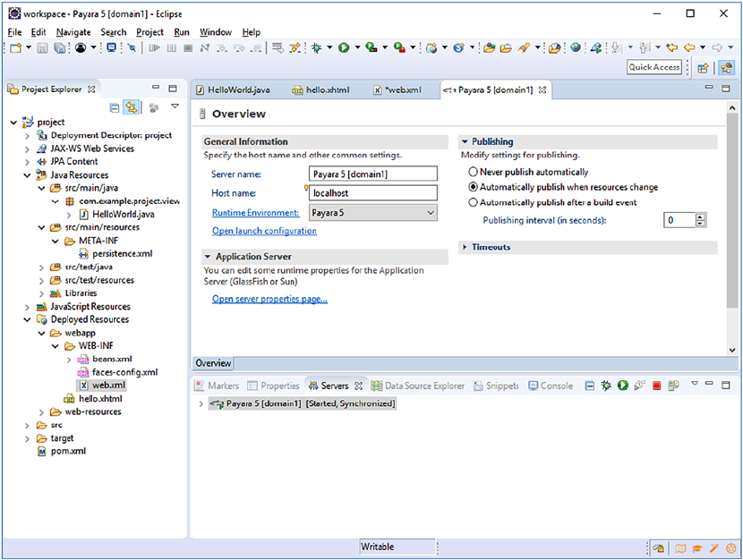Screen dimensions: 743x560
Task: Click the red Stop server icon
Action: click(x=656, y=386)
